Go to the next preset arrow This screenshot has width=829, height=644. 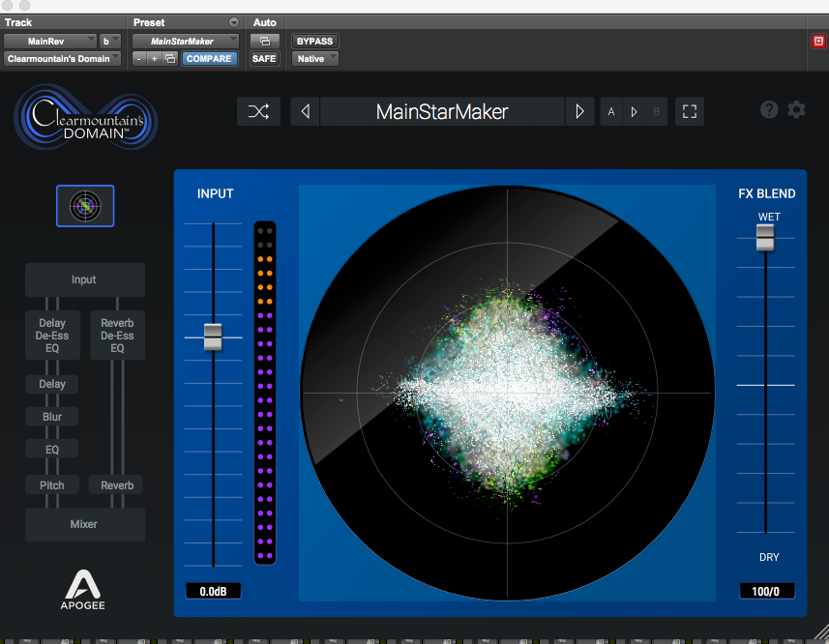pyautogui.click(x=579, y=111)
